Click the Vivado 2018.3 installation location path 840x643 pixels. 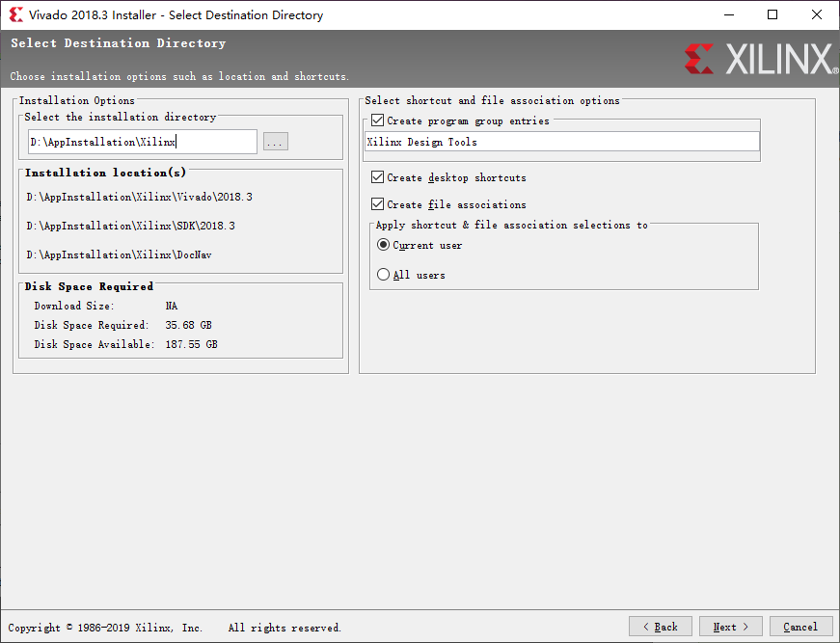[x=139, y=197]
